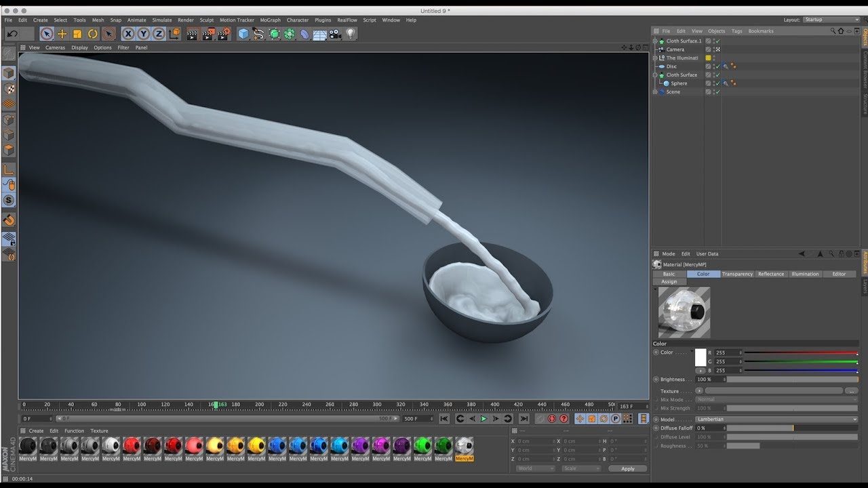The image size is (868, 488).
Task: Toggle Cloth Surface.1 enable checkmark
Action: [x=717, y=41]
